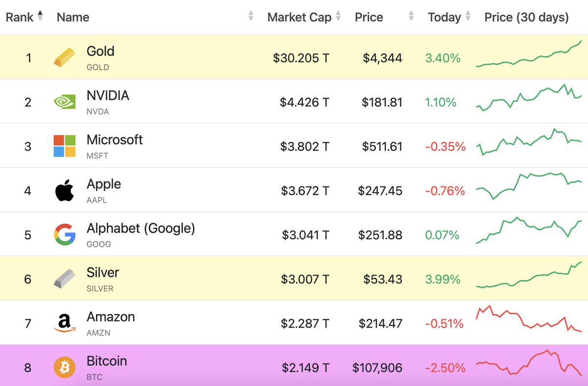Click the NVIDIA logo icon
Viewport: 588px width, 386px height.
[x=64, y=102]
